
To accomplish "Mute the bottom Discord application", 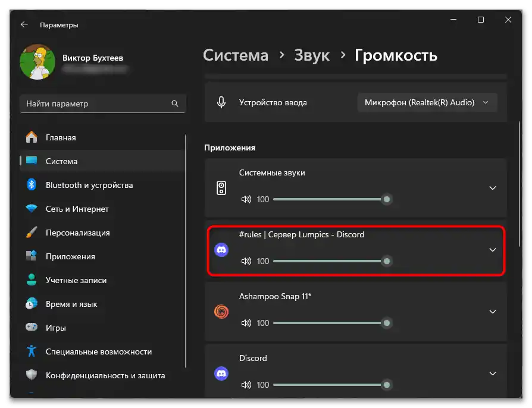I will (246, 385).
